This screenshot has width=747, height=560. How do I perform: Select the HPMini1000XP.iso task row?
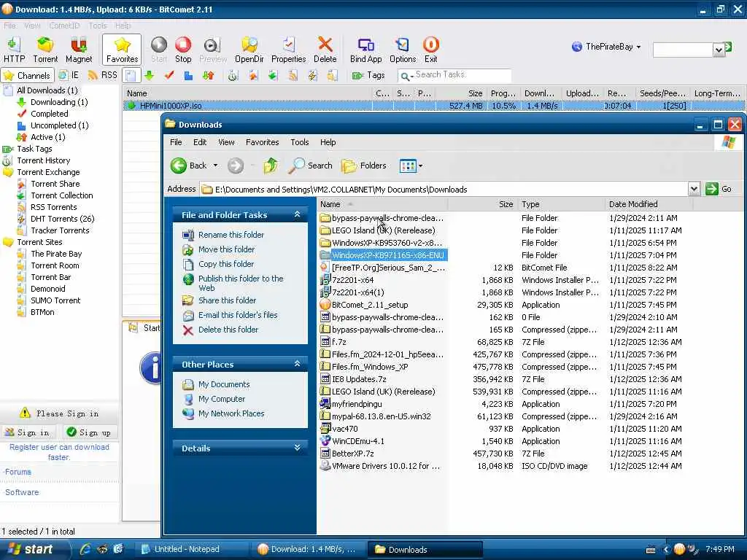pos(433,106)
